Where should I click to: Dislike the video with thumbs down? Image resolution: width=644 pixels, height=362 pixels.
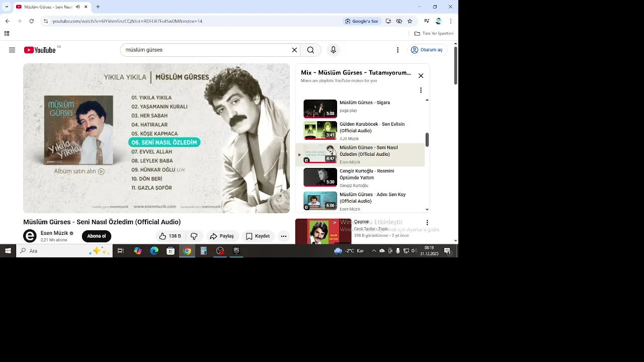point(194,236)
